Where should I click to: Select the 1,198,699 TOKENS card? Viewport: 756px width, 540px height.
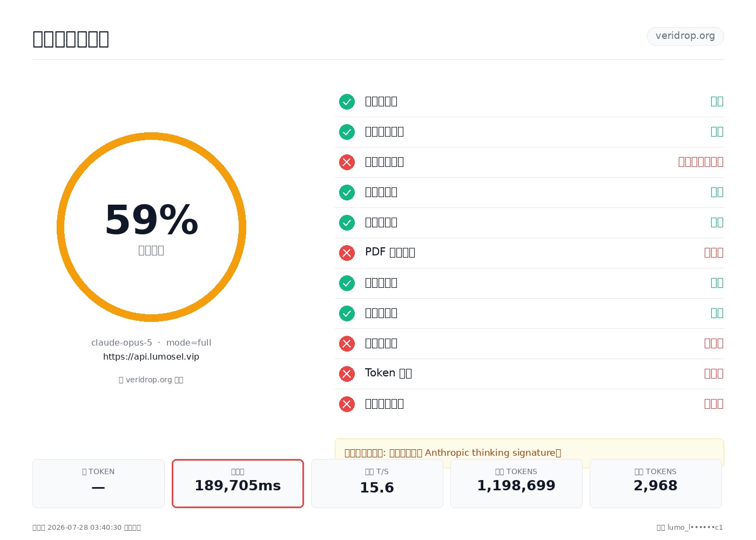pos(516,483)
